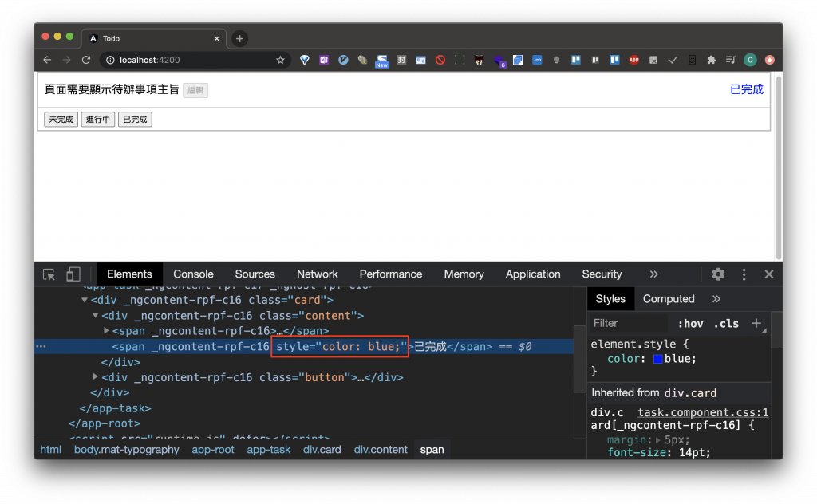Click the AdBlock Plus (ABP) extension icon

(x=634, y=60)
